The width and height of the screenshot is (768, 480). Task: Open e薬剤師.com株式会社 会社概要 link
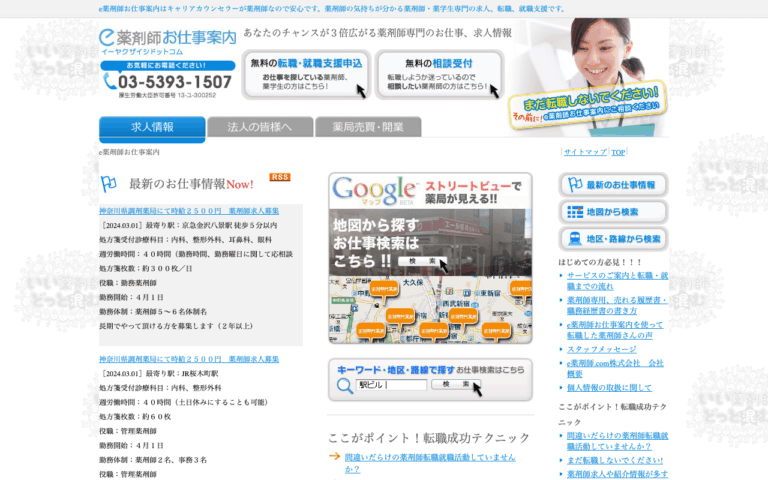[x=615, y=368]
